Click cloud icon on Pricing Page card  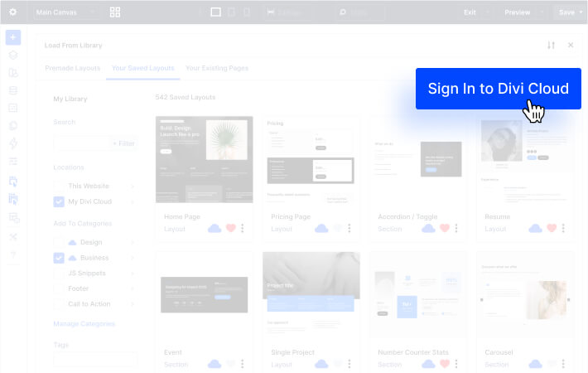(321, 228)
